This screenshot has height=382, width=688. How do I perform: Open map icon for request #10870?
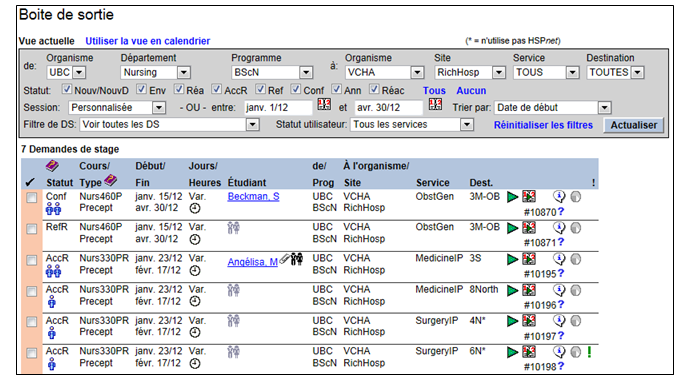pyautogui.click(x=529, y=196)
